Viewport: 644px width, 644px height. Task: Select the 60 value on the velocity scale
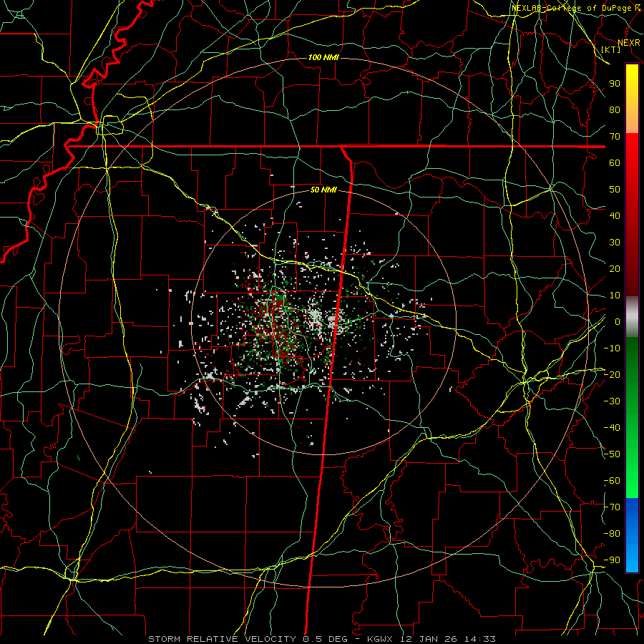615,162
